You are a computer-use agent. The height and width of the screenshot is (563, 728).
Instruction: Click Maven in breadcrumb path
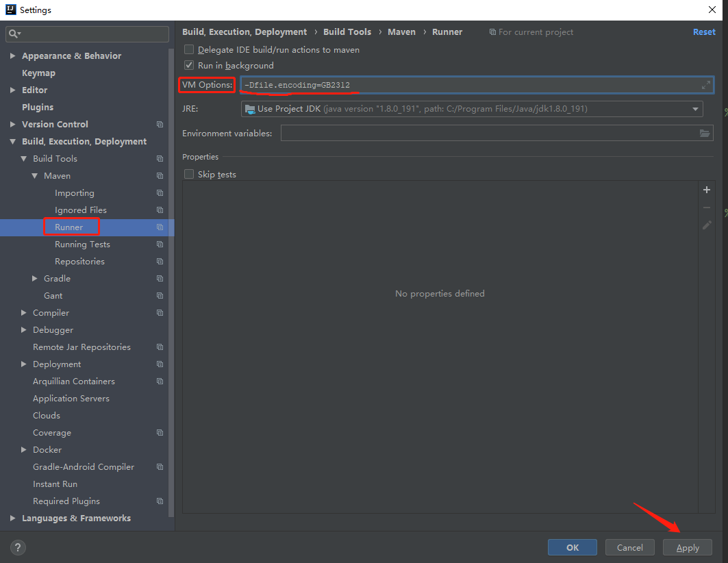[401, 32]
